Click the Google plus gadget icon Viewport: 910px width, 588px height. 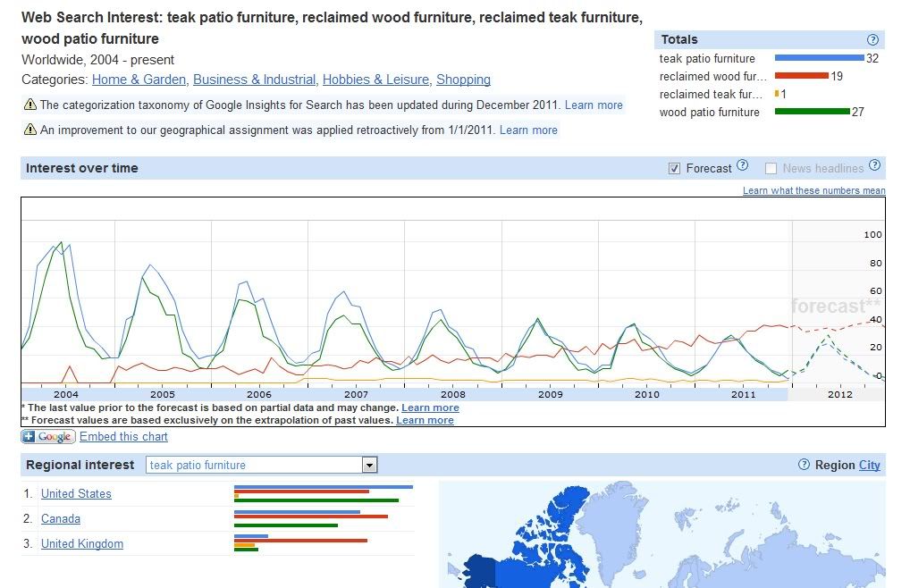48,437
